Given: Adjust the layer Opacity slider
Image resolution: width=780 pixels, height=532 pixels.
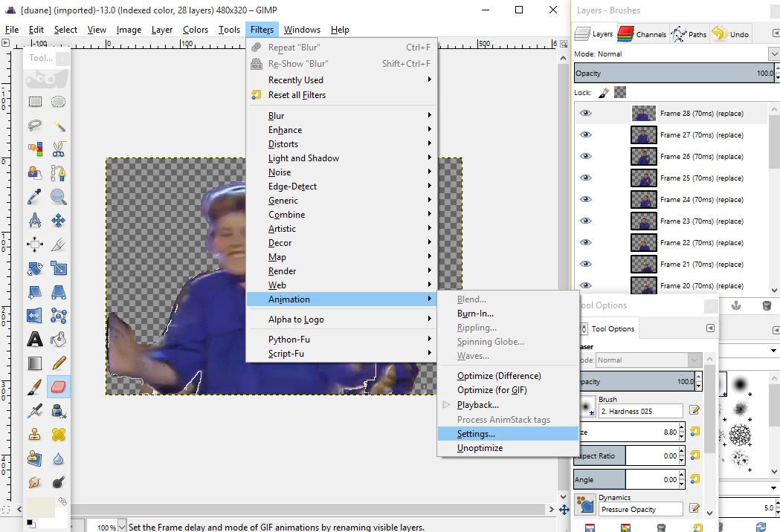Looking at the screenshot, I should [674, 73].
